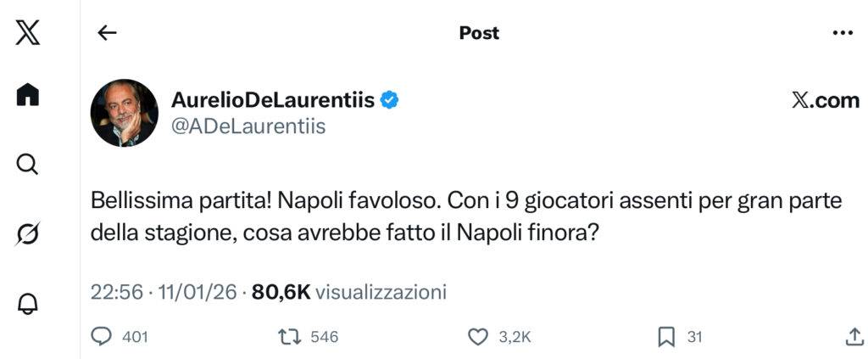
Task: Like the post with the heart icon
Action: 478,337
